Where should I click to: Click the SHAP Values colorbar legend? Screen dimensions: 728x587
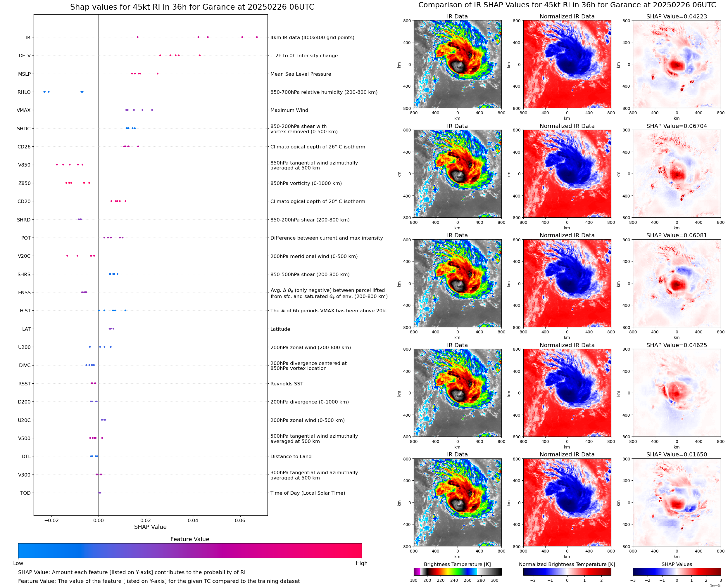point(677,572)
